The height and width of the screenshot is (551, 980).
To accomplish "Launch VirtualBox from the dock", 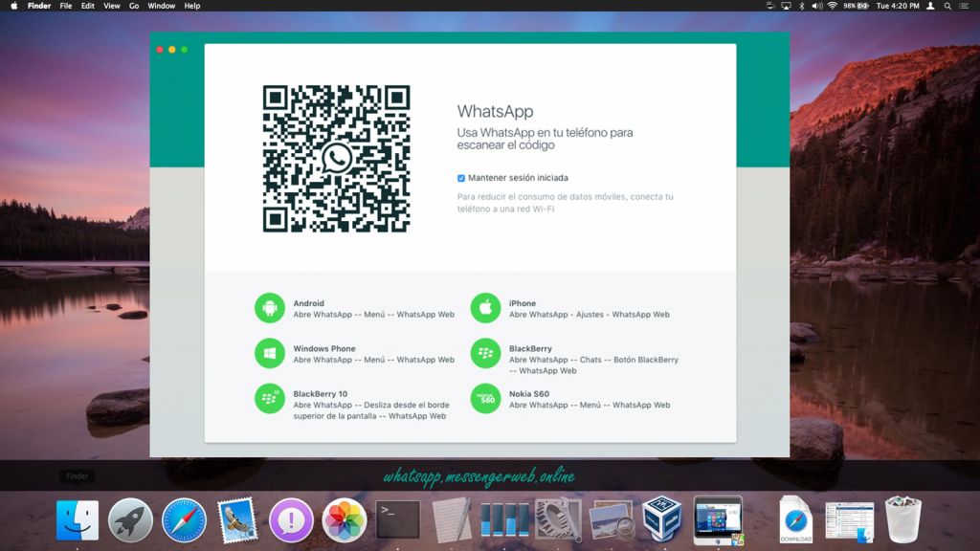I will [x=661, y=519].
